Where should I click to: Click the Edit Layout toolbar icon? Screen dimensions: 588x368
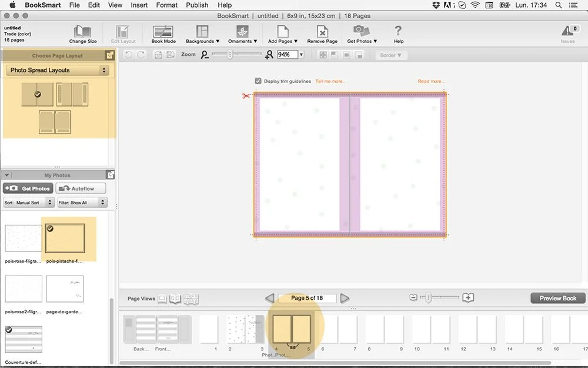point(123,34)
